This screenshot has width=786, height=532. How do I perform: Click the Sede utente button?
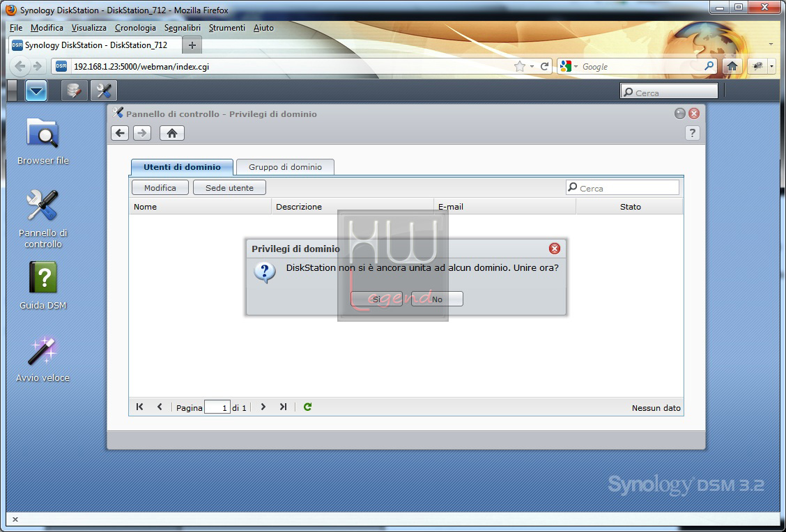pyautogui.click(x=229, y=188)
